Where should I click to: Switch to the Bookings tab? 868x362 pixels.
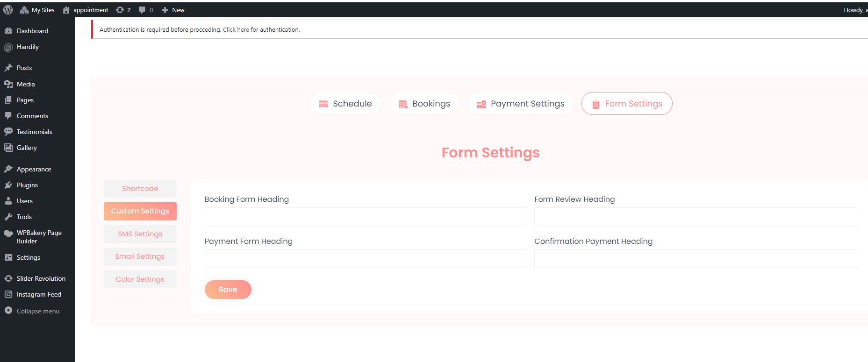point(424,104)
